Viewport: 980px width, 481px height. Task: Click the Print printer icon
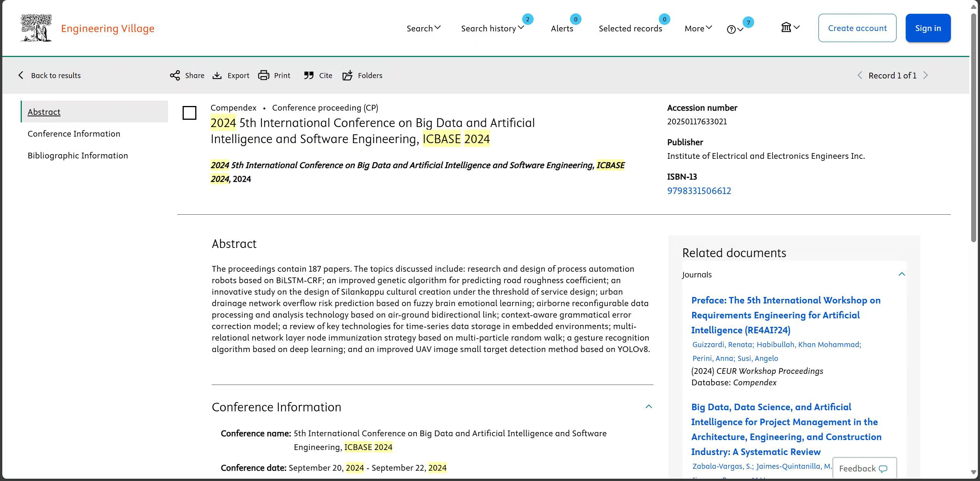click(x=264, y=75)
